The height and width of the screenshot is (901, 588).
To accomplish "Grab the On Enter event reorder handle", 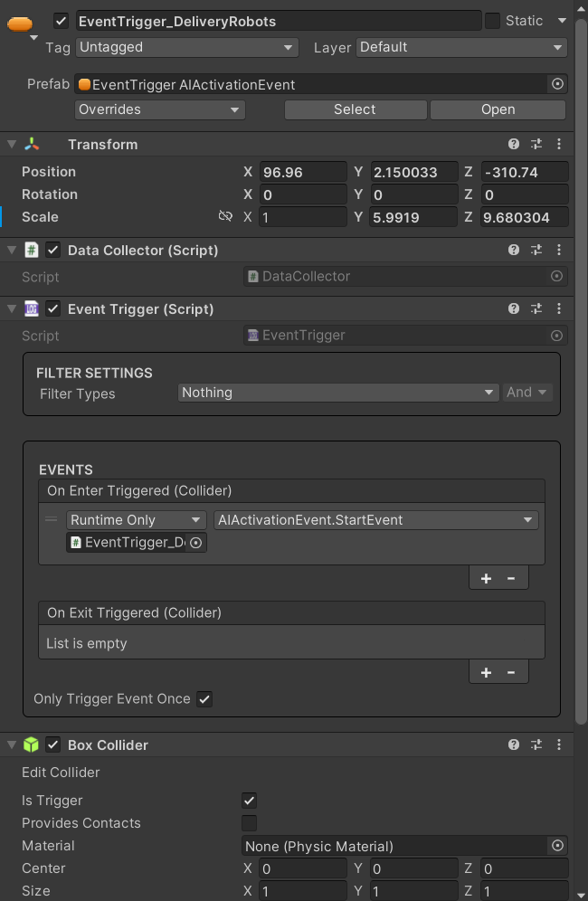I will point(52,519).
